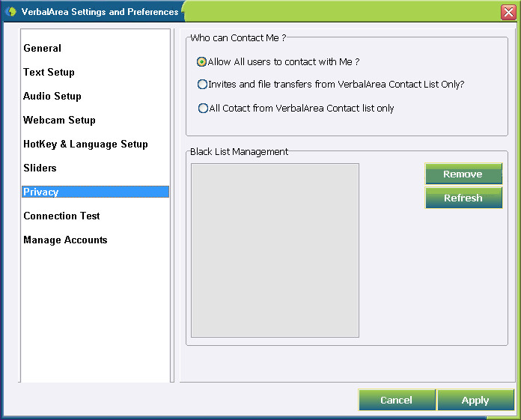Click the Remove button for black list
The width and height of the screenshot is (521, 420).
[463, 174]
